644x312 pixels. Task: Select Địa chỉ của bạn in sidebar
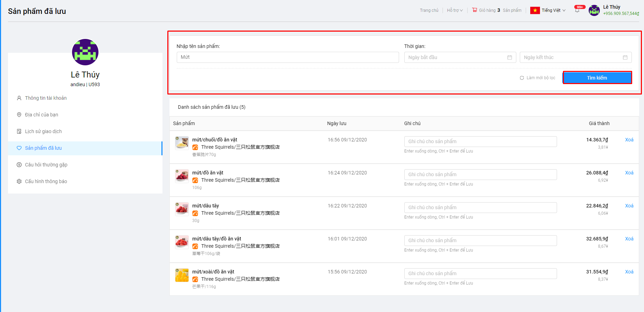(x=41, y=115)
